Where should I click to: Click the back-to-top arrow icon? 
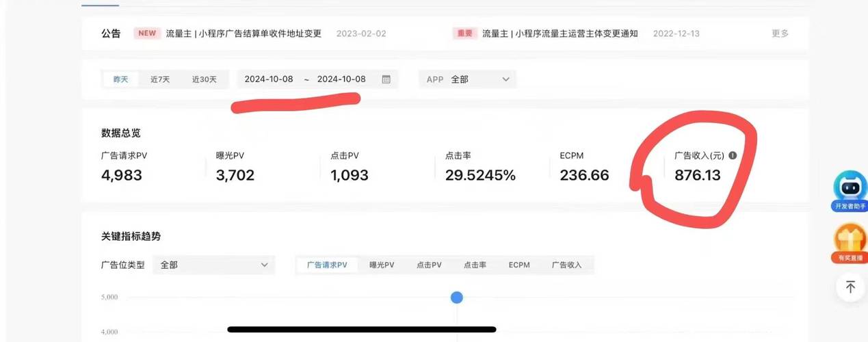coord(850,287)
